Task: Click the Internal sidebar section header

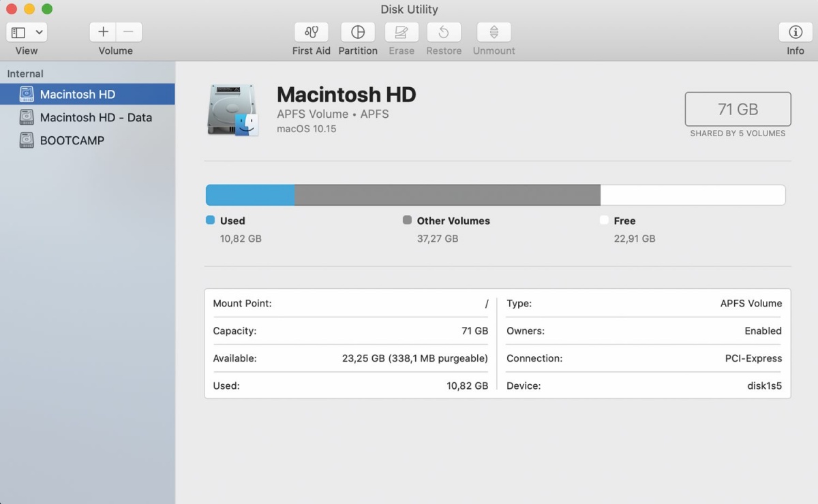Action: [x=25, y=74]
